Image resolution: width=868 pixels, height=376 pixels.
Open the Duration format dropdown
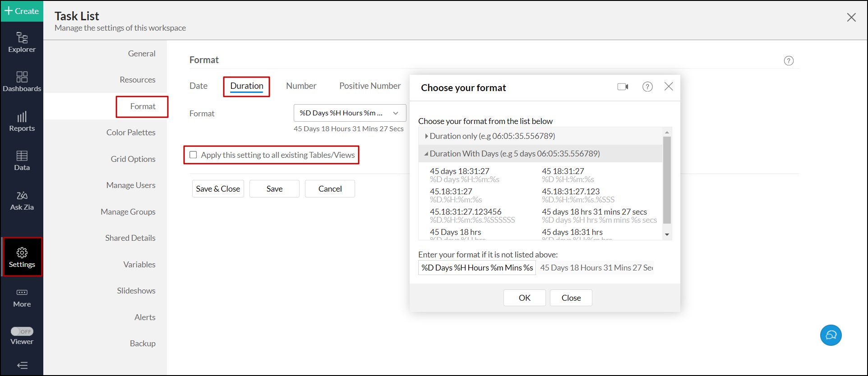350,113
